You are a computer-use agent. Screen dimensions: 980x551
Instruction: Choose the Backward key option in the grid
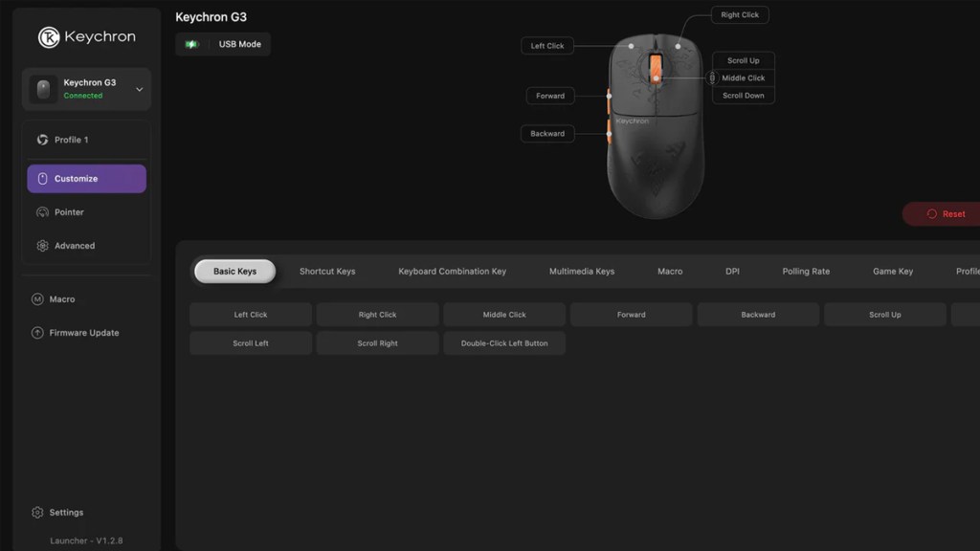(758, 315)
